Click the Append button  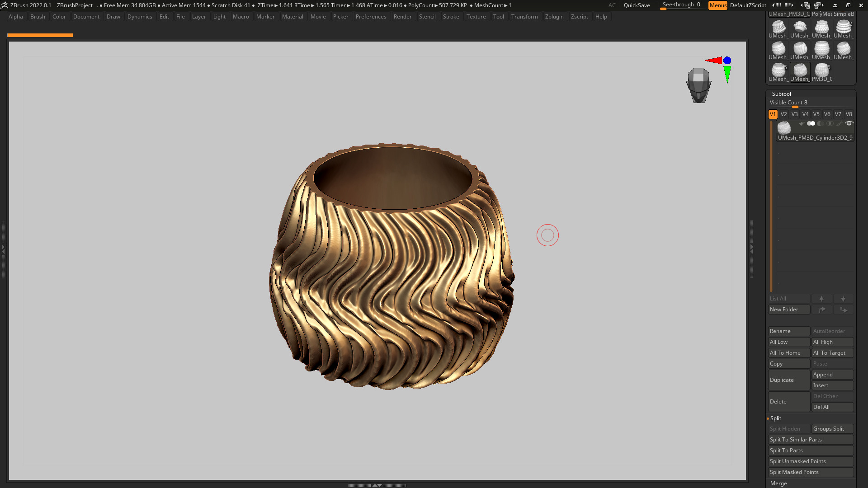pyautogui.click(x=832, y=375)
